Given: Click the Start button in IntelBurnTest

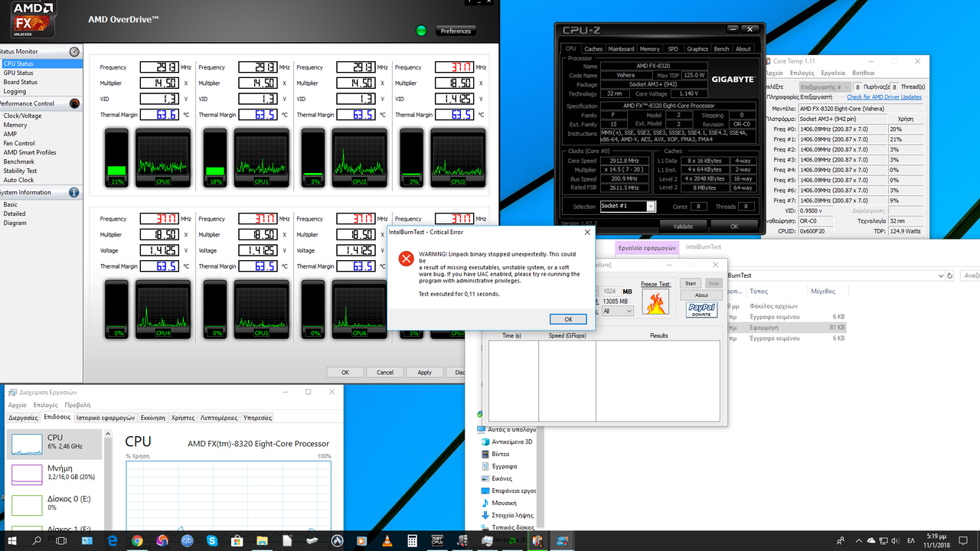Looking at the screenshot, I should (691, 283).
